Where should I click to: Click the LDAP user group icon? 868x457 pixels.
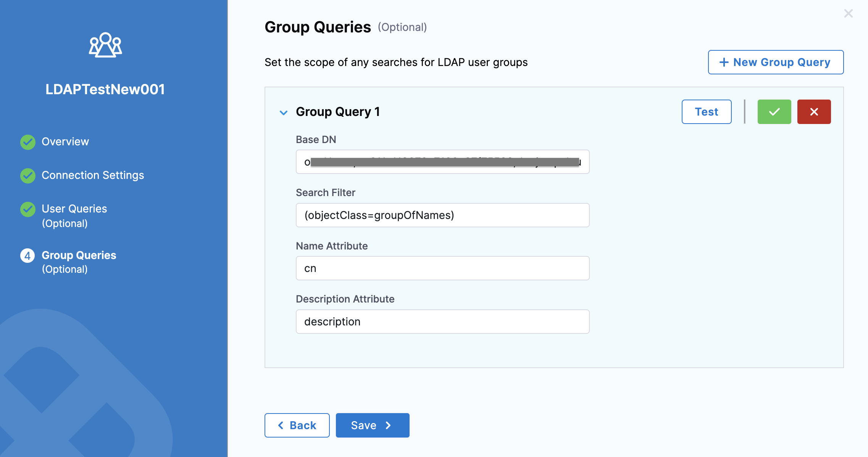[105, 45]
